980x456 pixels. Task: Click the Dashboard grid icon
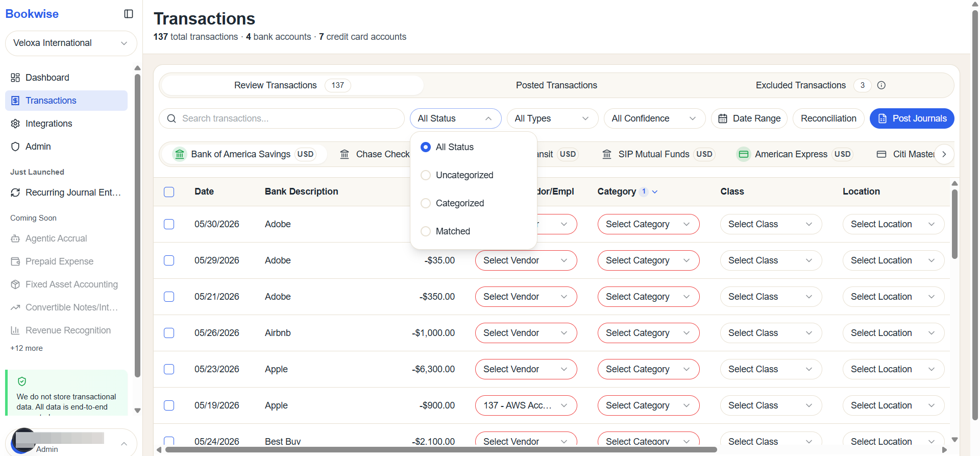(15, 78)
